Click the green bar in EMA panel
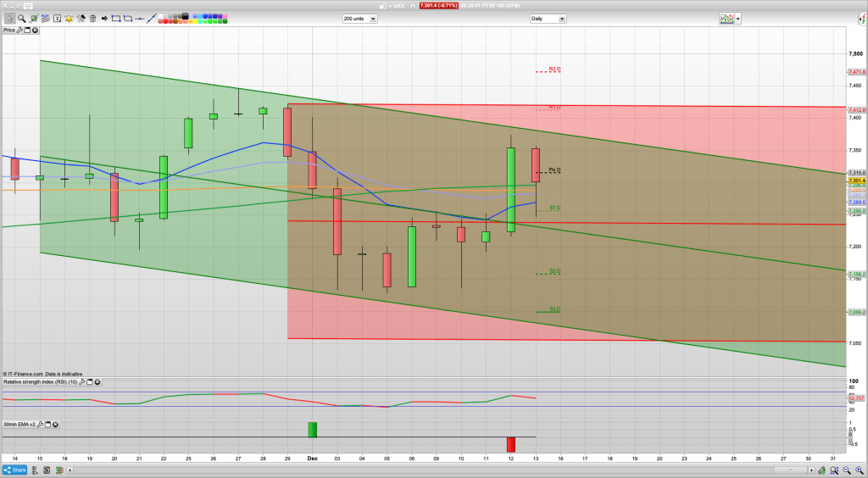This screenshot has height=478, width=868. coord(313,430)
